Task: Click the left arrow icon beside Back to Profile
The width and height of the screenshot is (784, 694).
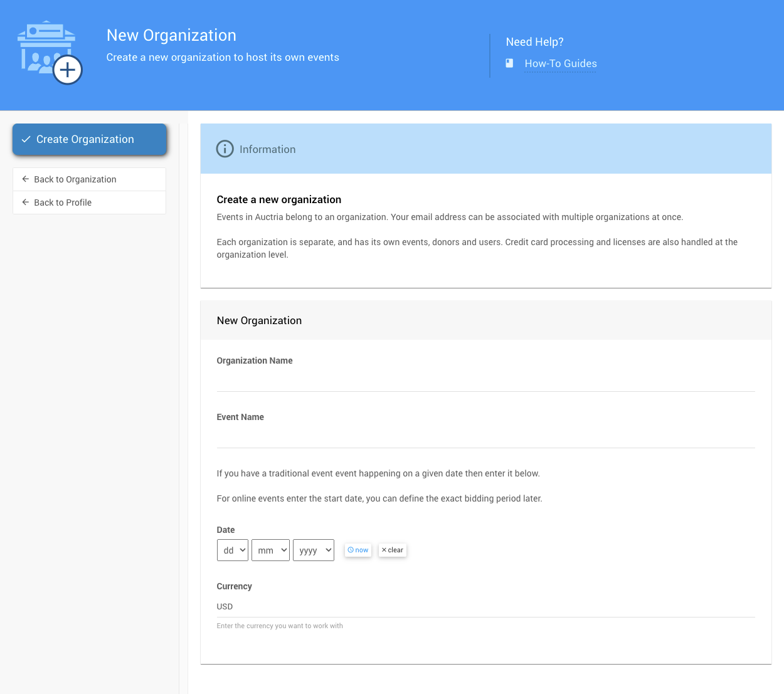Action: (x=26, y=202)
